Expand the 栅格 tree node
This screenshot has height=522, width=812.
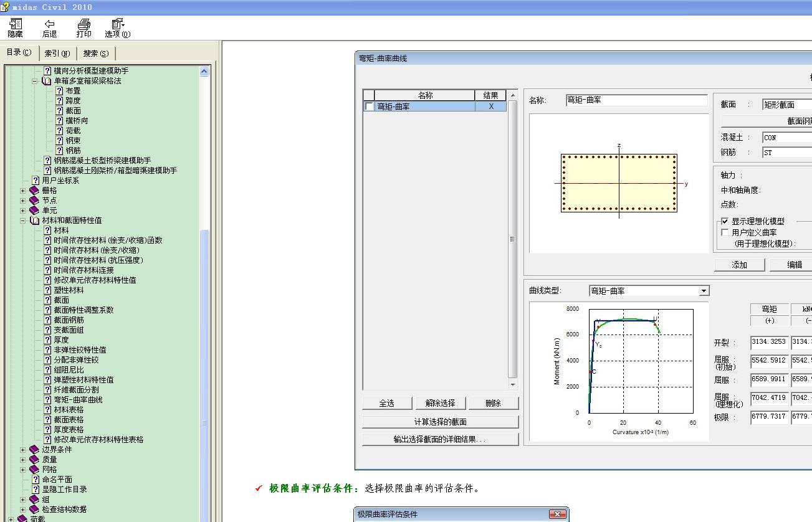coord(23,191)
